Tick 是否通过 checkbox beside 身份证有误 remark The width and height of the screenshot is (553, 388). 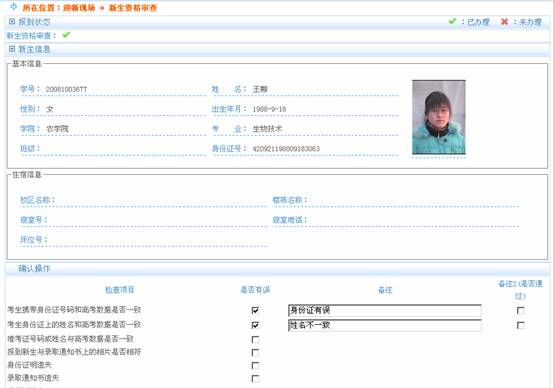(521, 310)
